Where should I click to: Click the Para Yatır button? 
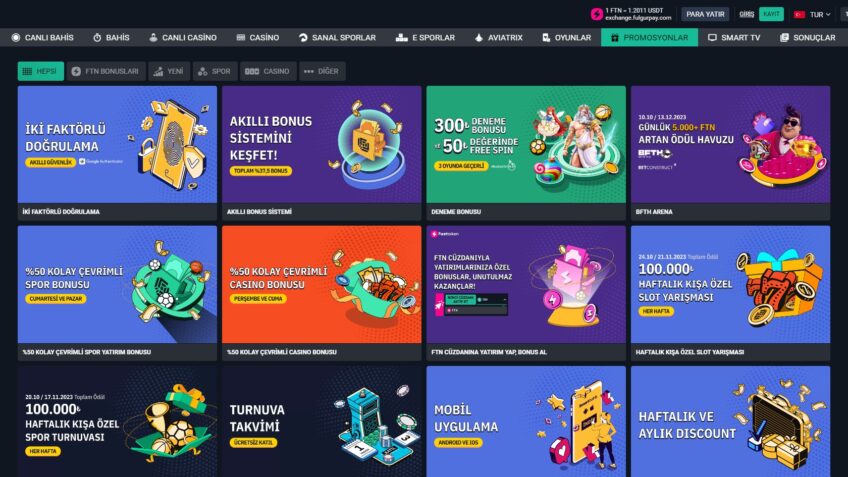(x=705, y=14)
